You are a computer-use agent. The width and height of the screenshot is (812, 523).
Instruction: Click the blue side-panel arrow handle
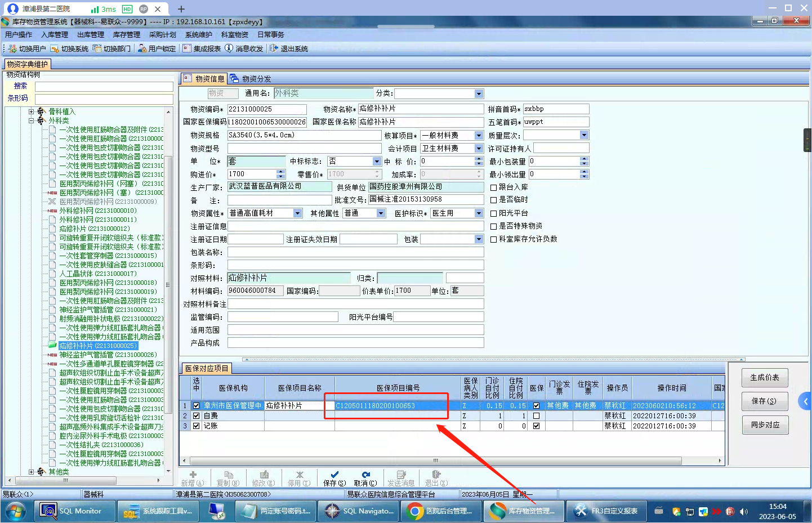pos(805,401)
